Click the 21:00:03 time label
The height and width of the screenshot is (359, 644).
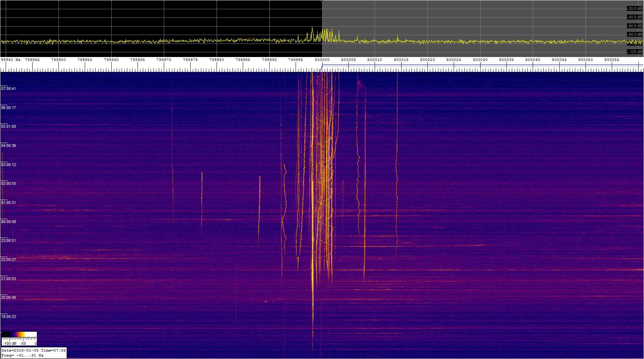pyautogui.click(x=9, y=279)
